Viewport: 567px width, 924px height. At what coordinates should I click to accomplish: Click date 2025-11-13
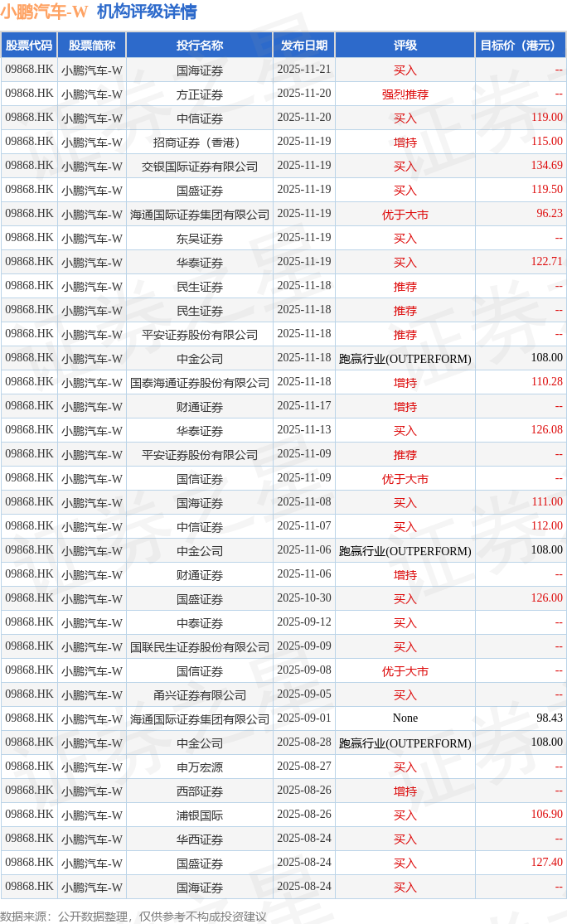pos(304,430)
